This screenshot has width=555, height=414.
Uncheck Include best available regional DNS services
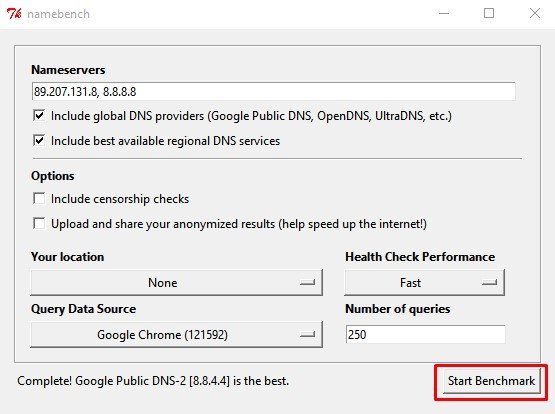(39, 140)
